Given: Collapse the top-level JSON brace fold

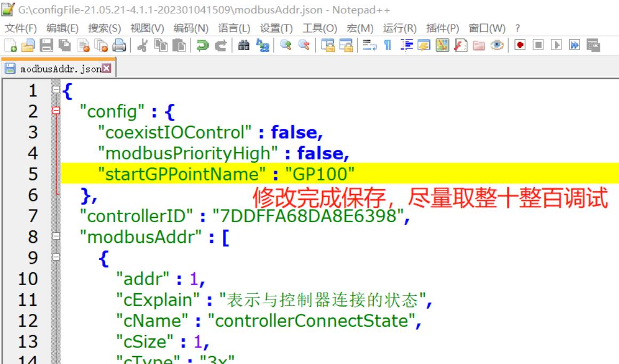Looking at the screenshot, I should tap(56, 88).
